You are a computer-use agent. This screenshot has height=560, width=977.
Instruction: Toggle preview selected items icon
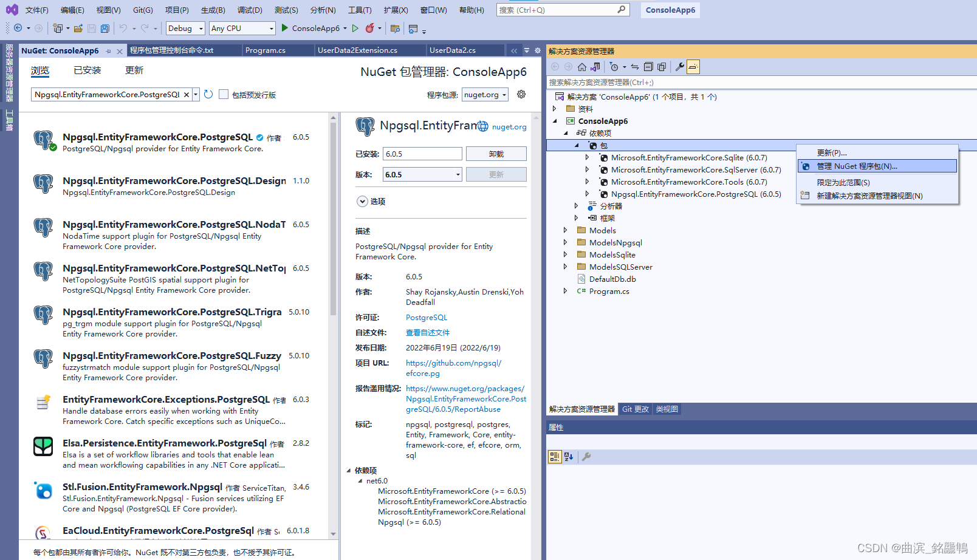point(693,67)
